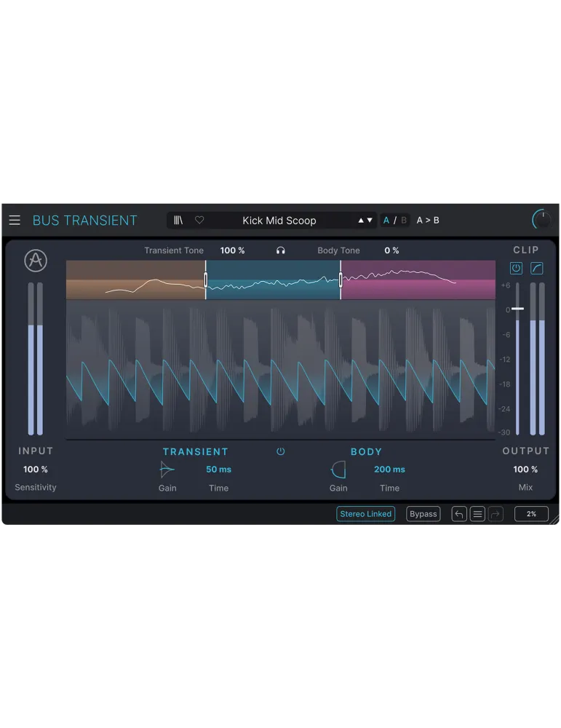Toggle the Stereo Linked button
The width and height of the screenshot is (561, 728).
click(366, 514)
